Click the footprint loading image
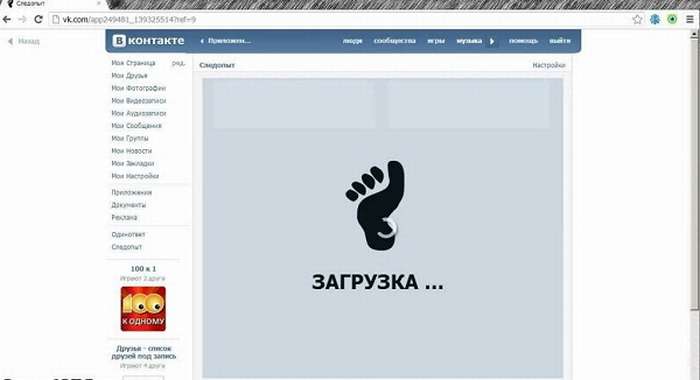 pos(376,205)
